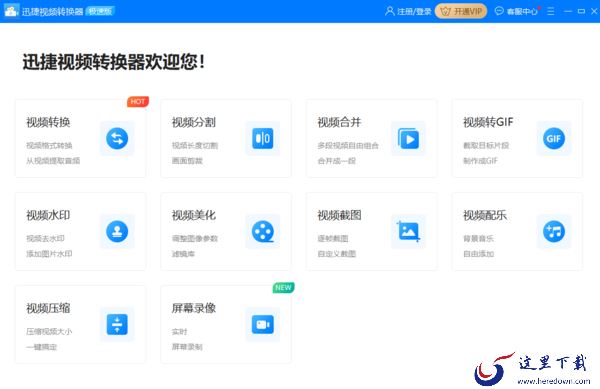Click the 屏幕录像 card title

(x=194, y=308)
